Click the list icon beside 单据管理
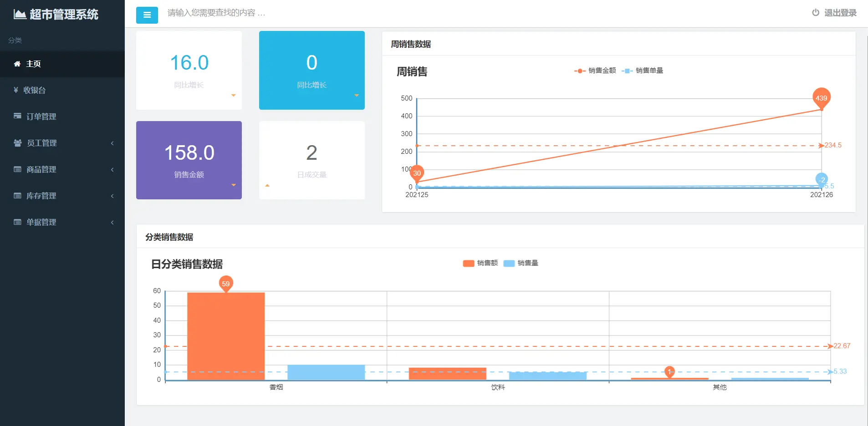Viewport: 868px width, 426px height. pyautogui.click(x=17, y=222)
